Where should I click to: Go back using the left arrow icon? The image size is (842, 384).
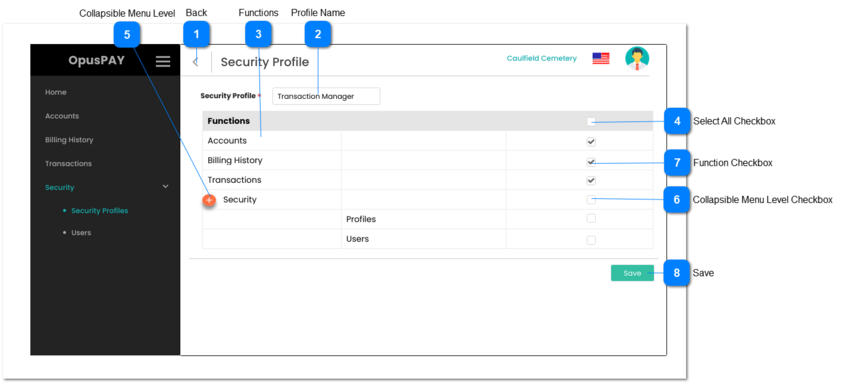click(195, 62)
